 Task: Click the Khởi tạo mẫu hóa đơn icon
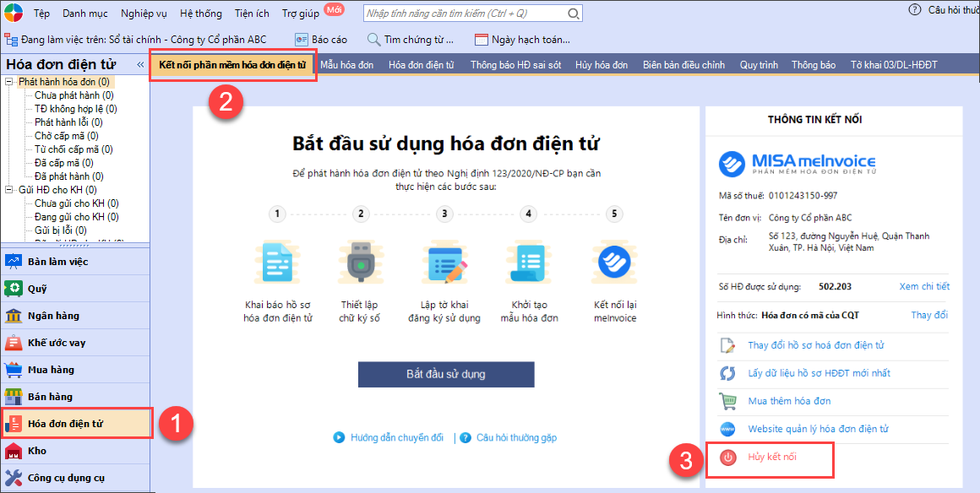[529, 263]
